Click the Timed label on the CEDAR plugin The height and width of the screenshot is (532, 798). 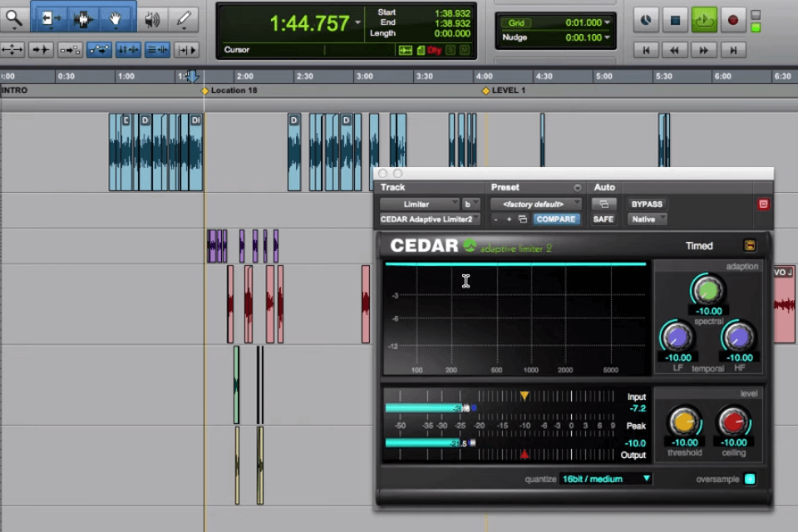(x=699, y=245)
